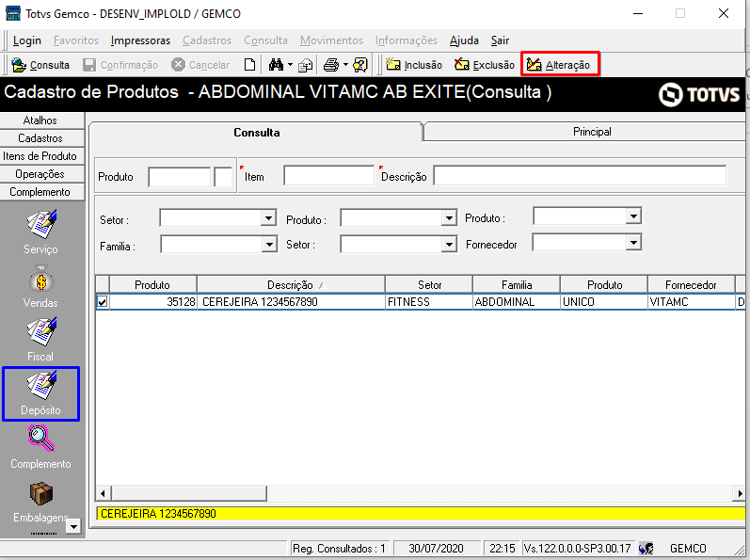Viewport: 750px width, 560px height.
Task: Click the Produto column header beside Descrição
Action: click(152, 285)
